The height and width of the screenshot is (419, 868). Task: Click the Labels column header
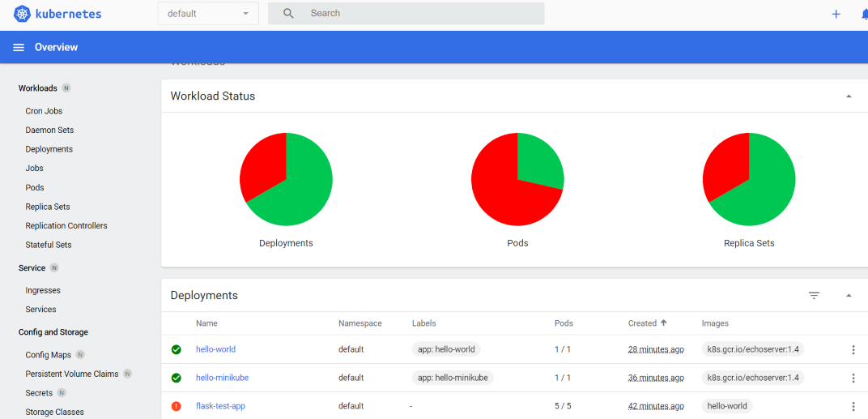pyautogui.click(x=424, y=323)
